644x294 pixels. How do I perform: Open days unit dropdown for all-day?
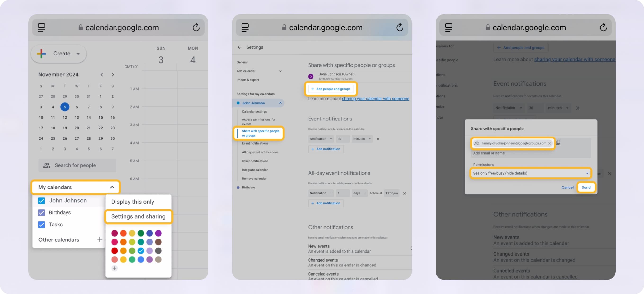click(359, 193)
